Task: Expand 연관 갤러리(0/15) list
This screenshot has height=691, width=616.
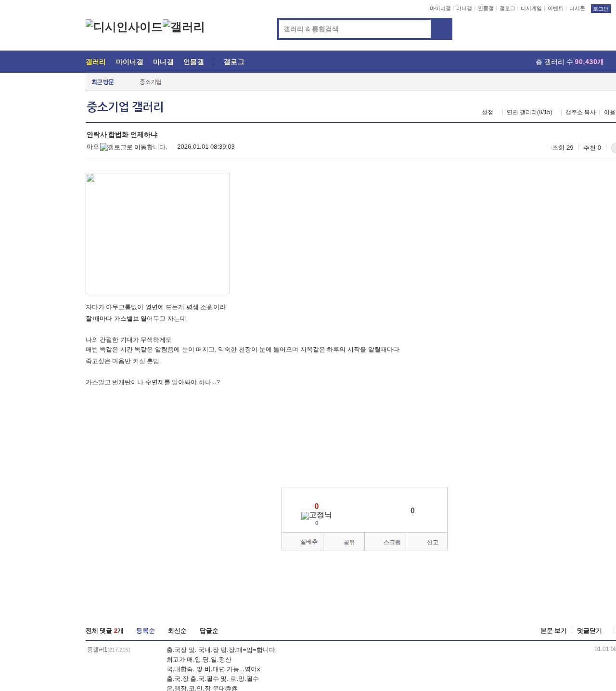Action: point(529,112)
